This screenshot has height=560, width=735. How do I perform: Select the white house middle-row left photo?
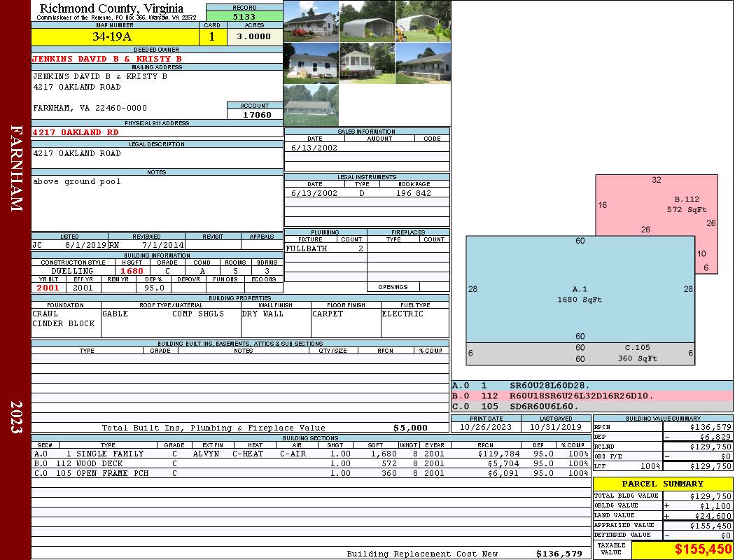click(x=311, y=63)
